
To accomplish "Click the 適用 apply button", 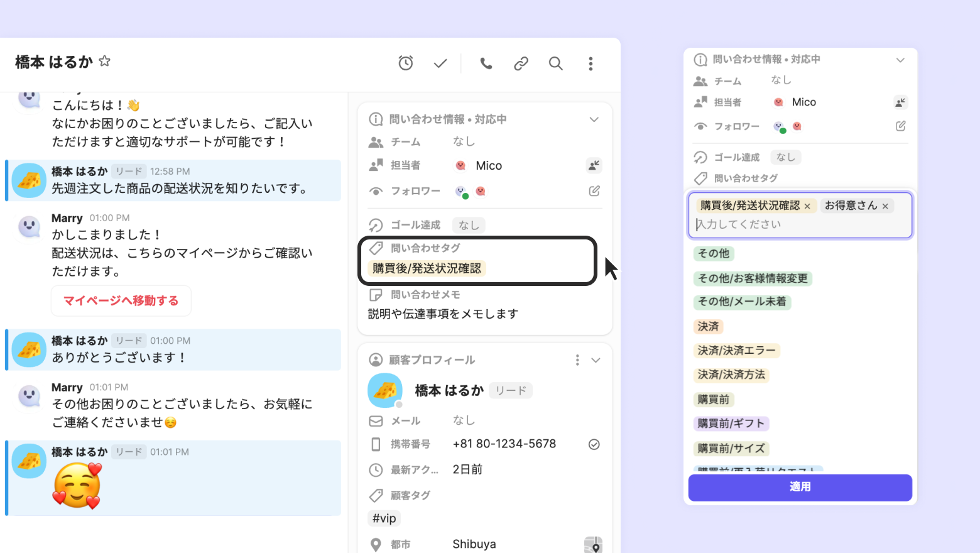I will click(800, 487).
